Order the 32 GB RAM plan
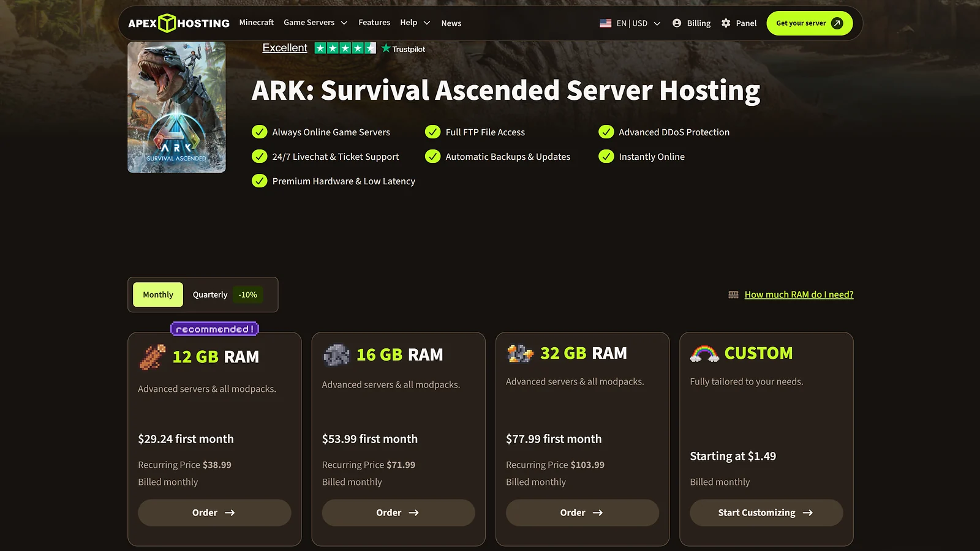Image resolution: width=980 pixels, height=551 pixels. click(x=582, y=512)
